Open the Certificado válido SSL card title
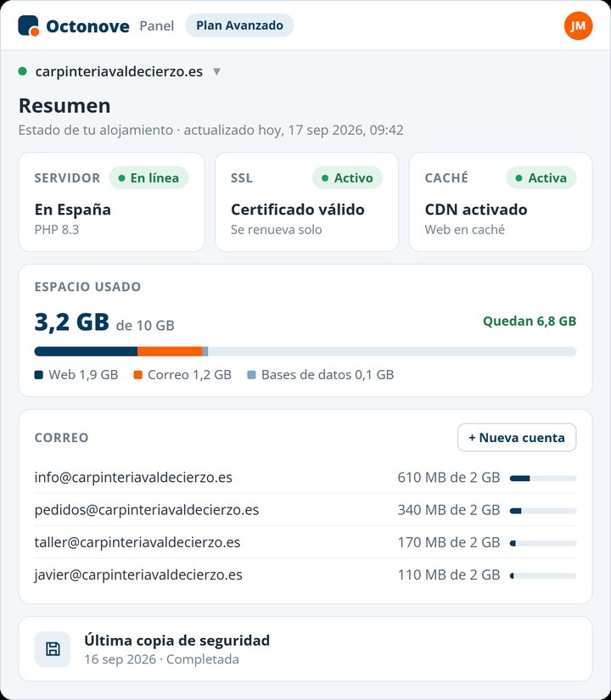Screen dimensions: 611x700 (298, 210)
